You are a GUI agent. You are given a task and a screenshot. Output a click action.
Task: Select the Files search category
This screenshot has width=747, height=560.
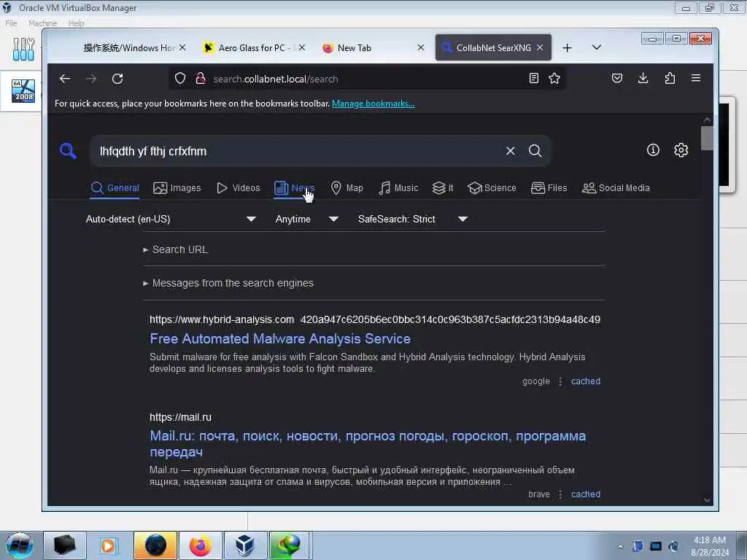point(549,188)
